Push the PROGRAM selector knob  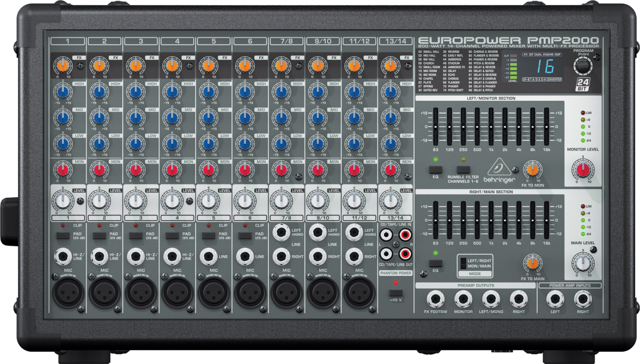coord(582,66)
